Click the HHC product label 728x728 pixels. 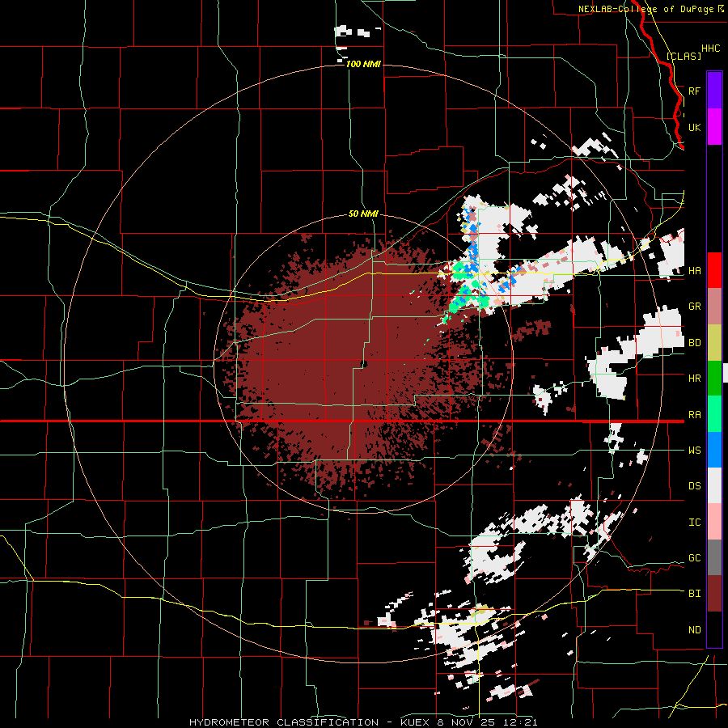coord(711,49)
